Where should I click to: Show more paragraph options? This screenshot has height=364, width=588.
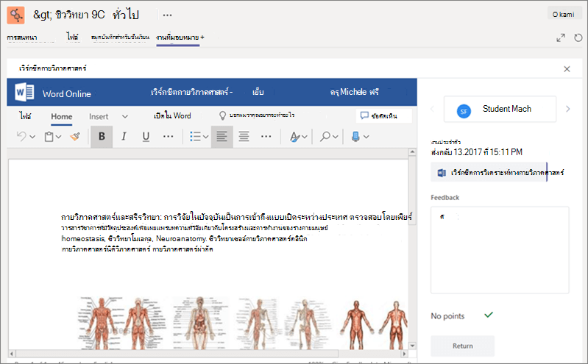click(x=266, y=137)
